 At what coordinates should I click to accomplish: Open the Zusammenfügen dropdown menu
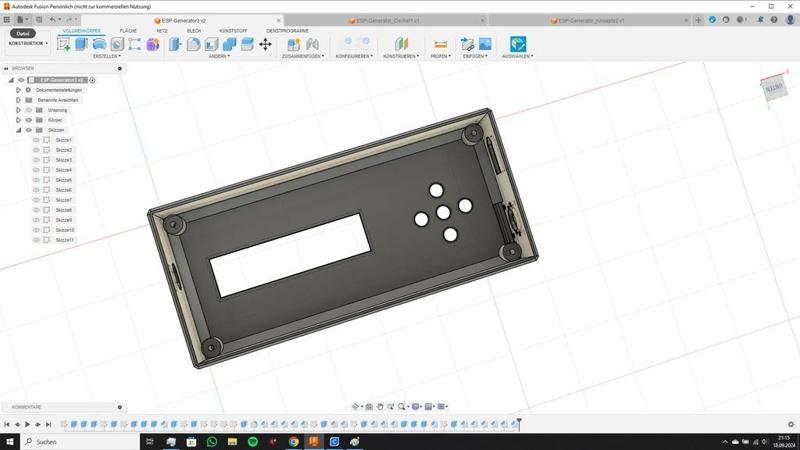pos(303,56)
